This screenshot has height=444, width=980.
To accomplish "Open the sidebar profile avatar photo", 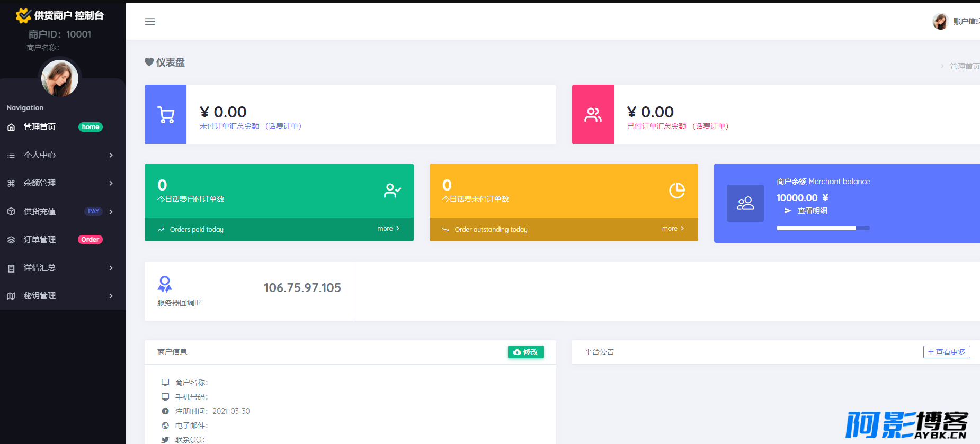I will (x=60, y=78).
